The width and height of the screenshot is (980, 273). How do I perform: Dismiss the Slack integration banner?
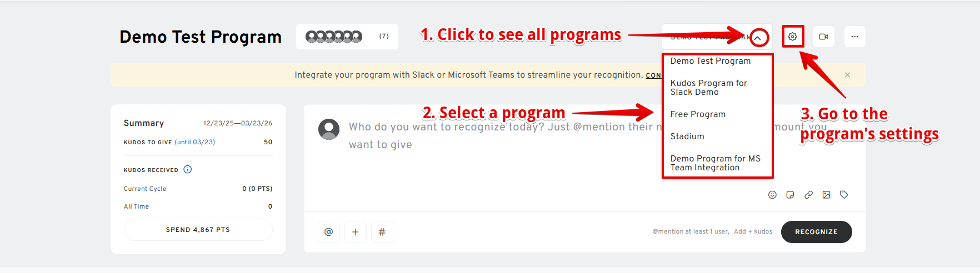click(847, 75)
